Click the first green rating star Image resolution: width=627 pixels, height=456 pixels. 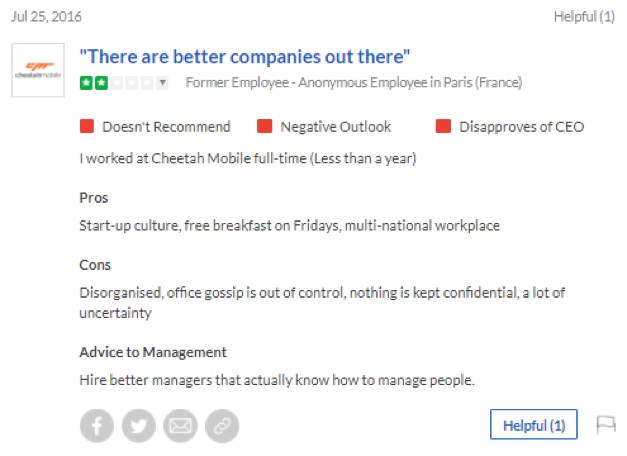(87, 83)
